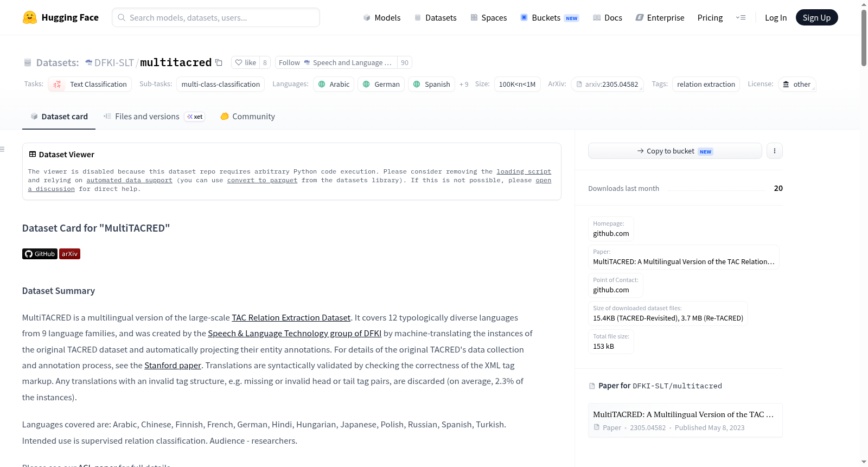
Task: Follow the automated data support link
Action: [x=129, y=180]
